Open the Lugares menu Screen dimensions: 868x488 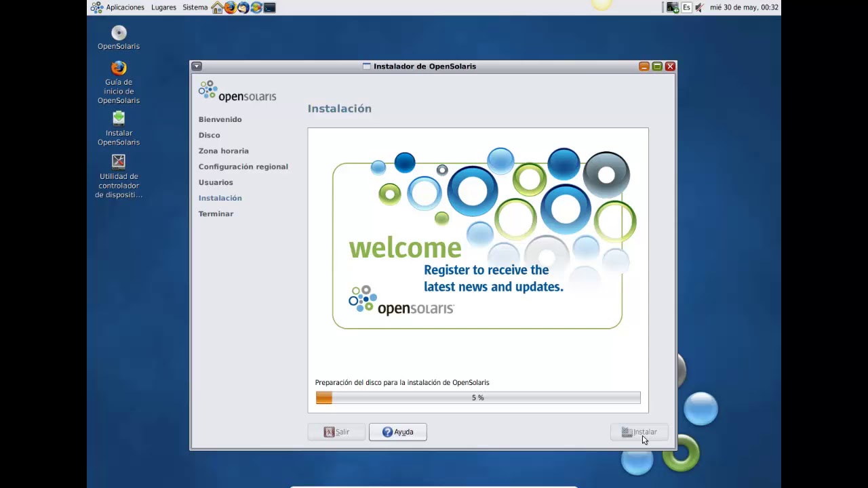coord(163,7)
